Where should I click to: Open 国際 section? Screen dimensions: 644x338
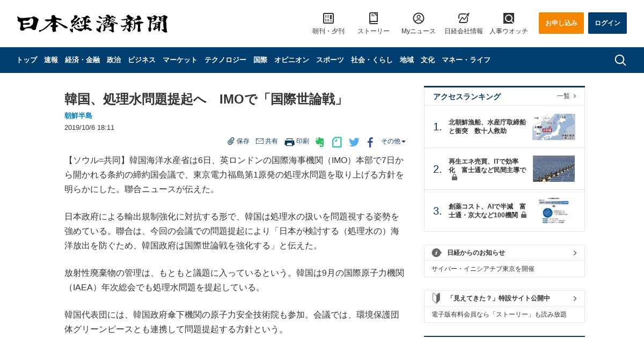(260, 60)
